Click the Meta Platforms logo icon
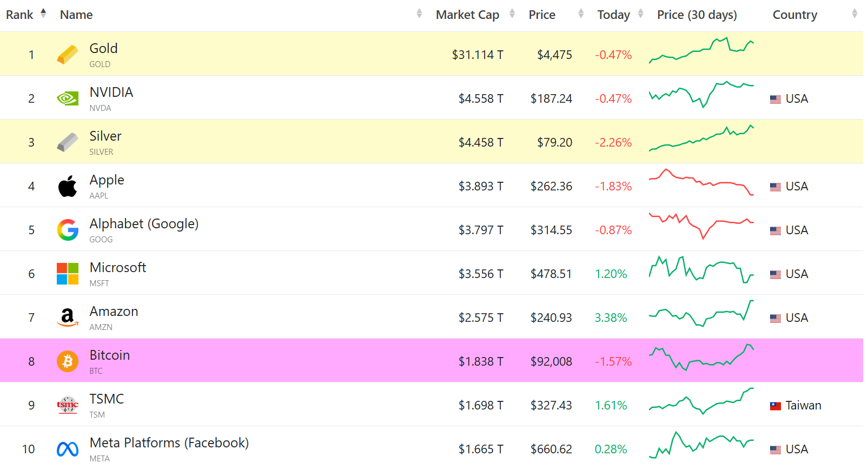The height and width of the screenshot is (469, 868). tap(68, 449)
